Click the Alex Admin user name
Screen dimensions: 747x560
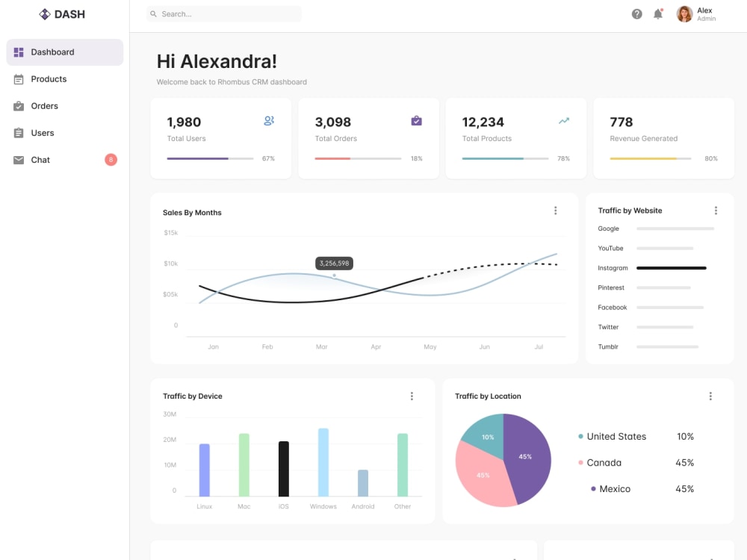pos(707,14)
